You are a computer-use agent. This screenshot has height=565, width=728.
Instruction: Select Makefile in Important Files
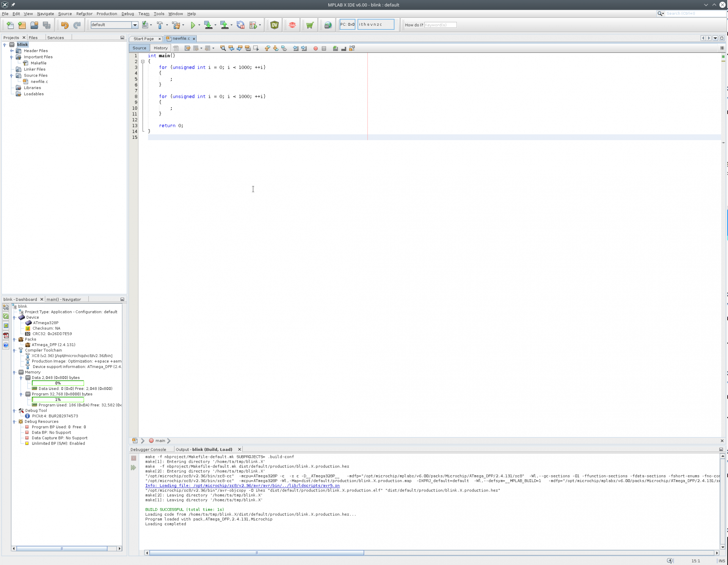(38, 63)
